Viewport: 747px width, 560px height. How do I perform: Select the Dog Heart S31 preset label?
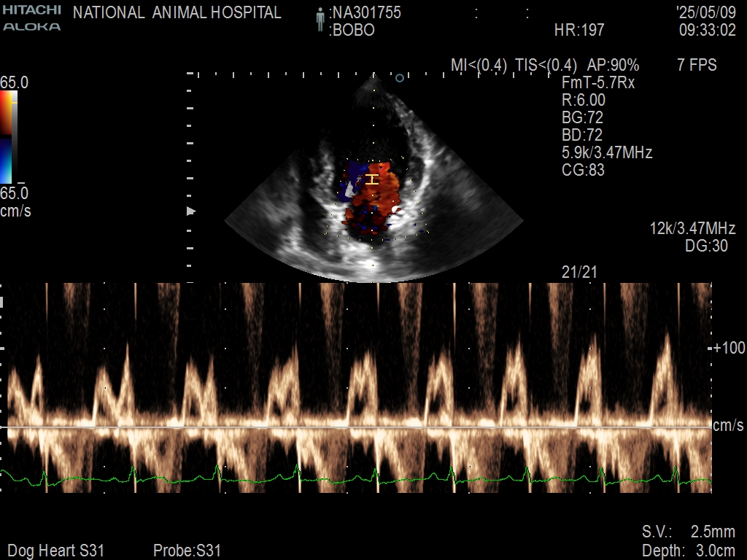pyautogui.click(x=55, y=551)
